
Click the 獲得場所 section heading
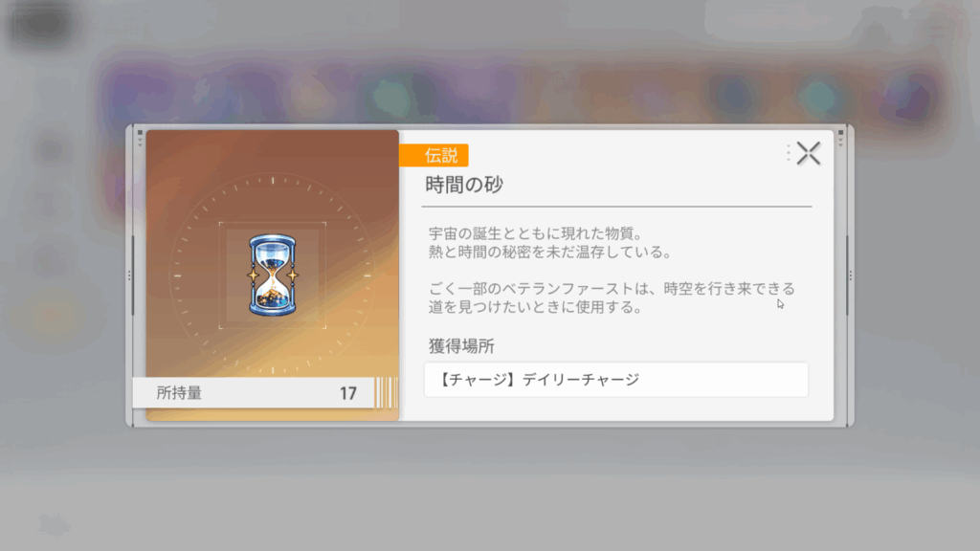(x=461, y=346)
